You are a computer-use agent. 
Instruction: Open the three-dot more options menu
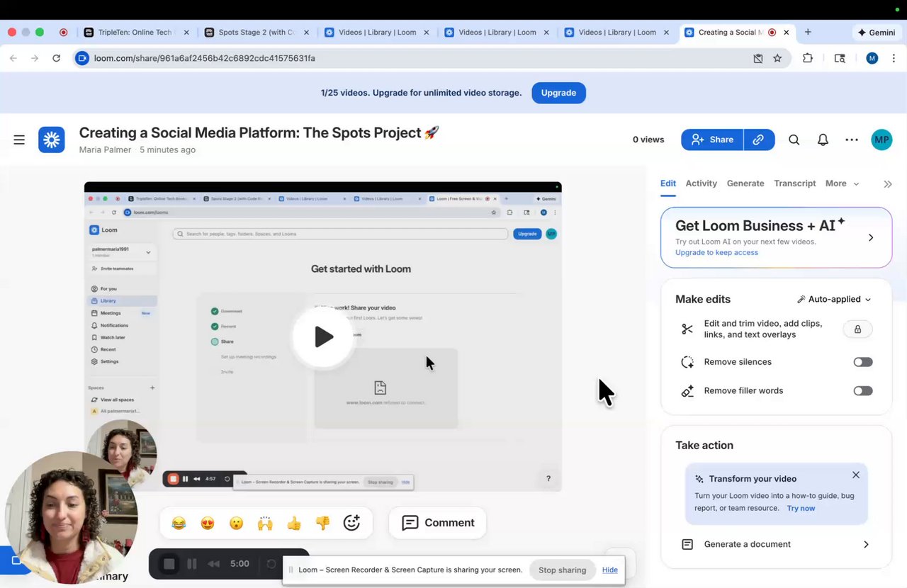852,140
